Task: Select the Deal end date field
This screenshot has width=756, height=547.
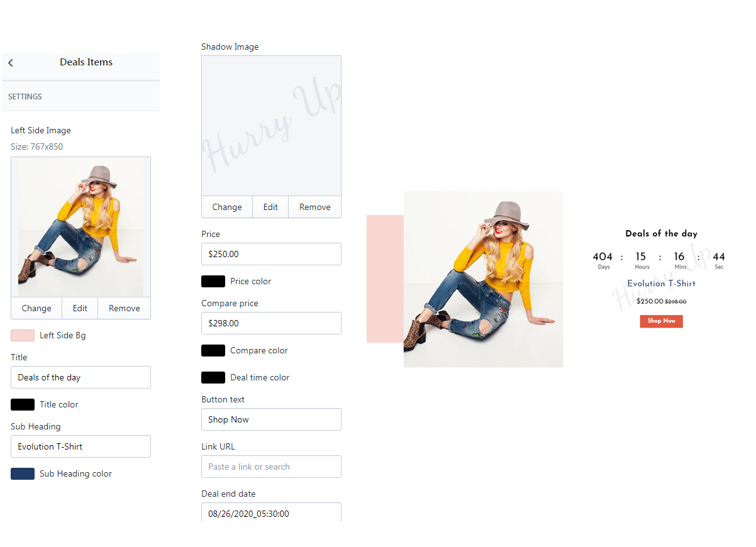Action: (271, 514)
